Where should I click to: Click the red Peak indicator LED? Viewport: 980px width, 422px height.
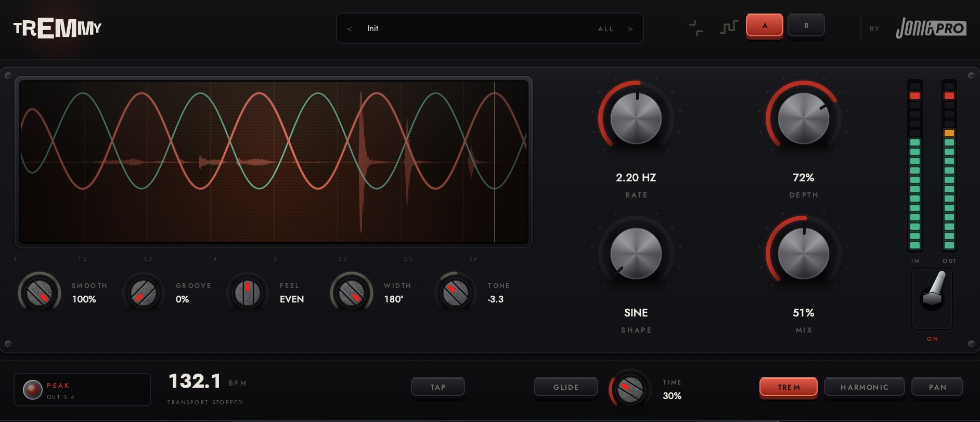[32, 390]
